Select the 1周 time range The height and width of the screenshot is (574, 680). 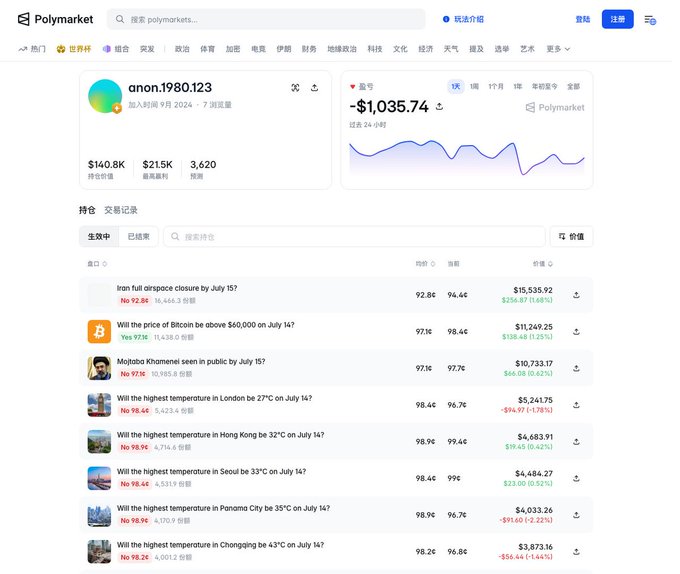474,86
